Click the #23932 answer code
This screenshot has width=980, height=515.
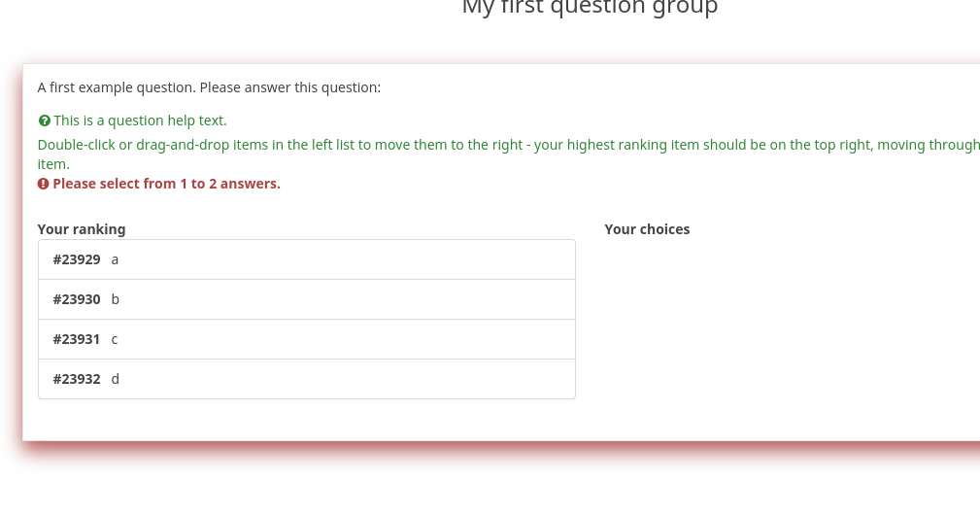point(77,379)
